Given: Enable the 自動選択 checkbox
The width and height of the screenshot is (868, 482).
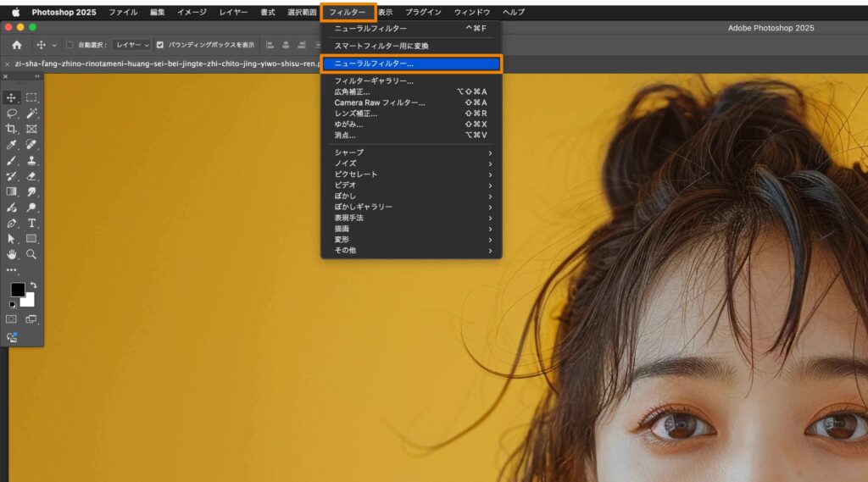Looking at the screenshot, I should coord(70,45).
